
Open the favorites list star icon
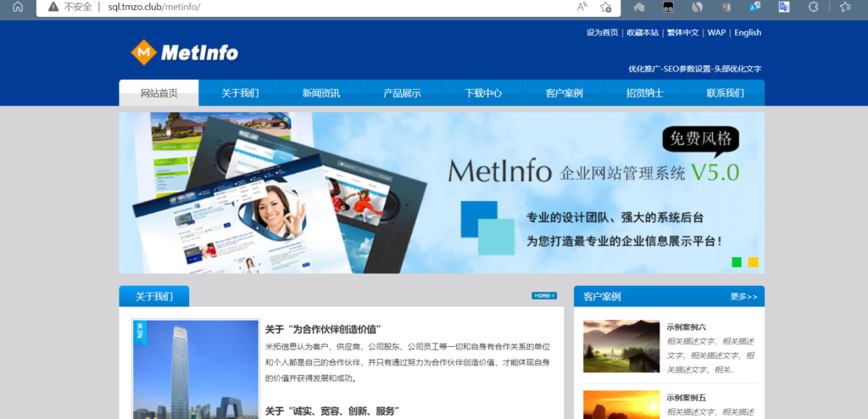click(845, 7)
